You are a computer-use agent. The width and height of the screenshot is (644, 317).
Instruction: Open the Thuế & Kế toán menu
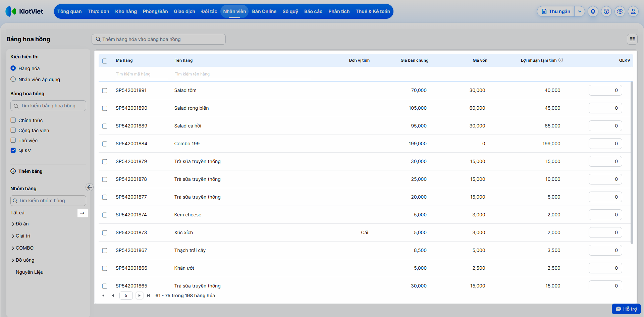click(373, 11)
